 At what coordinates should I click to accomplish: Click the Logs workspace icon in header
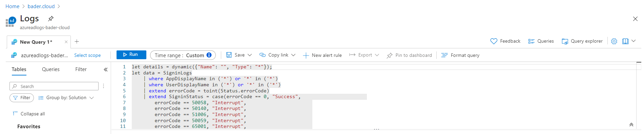coord(11,22)
